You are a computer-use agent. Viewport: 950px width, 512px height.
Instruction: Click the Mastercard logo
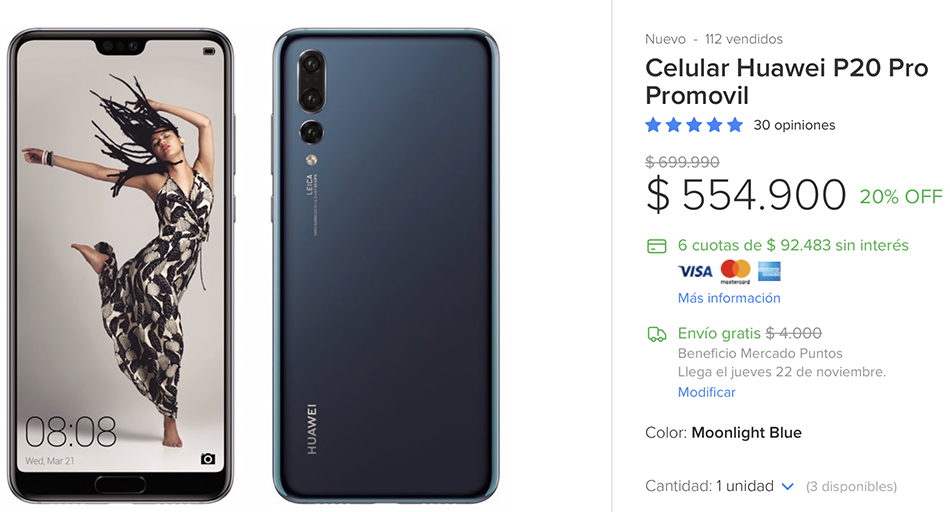736,271
